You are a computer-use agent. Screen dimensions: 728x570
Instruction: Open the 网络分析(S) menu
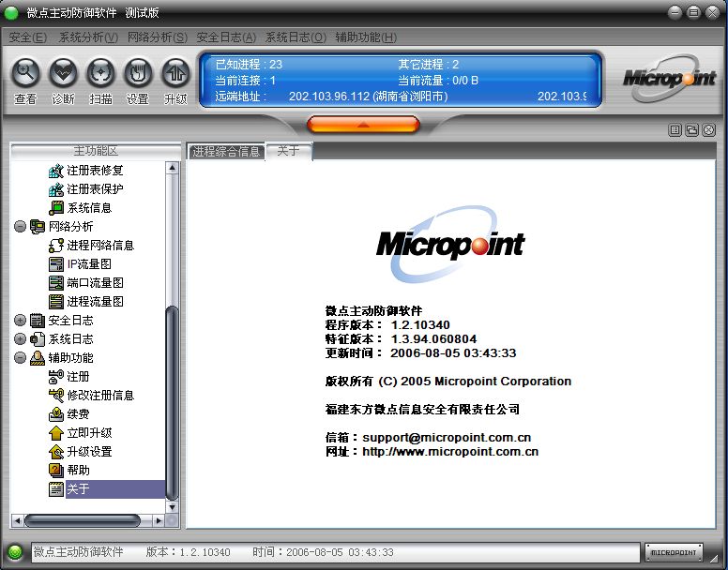click(x=158, y=37)
